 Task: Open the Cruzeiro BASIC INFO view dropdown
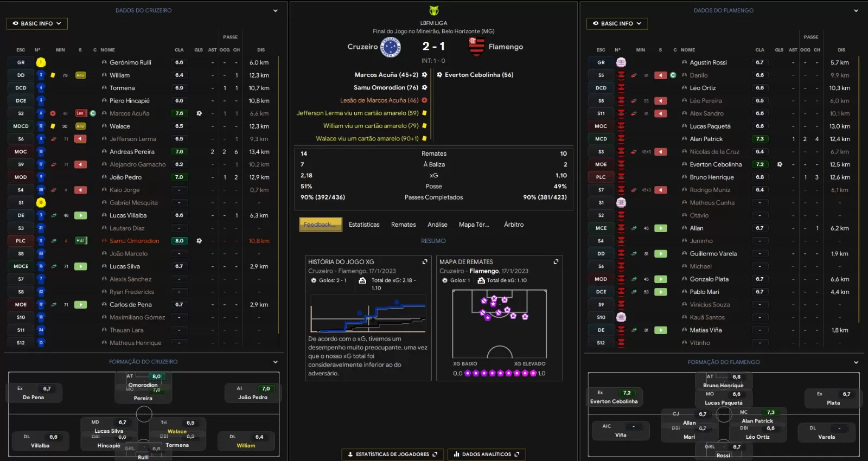(37, 23)
